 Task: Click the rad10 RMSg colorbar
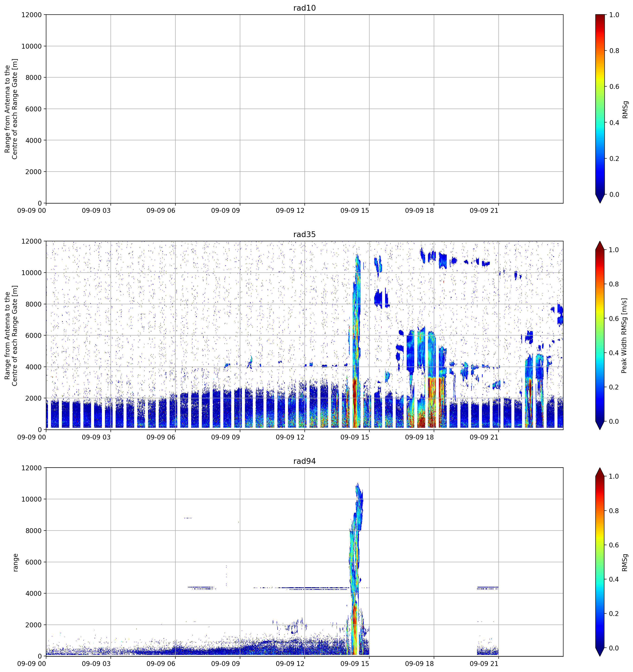600,109
